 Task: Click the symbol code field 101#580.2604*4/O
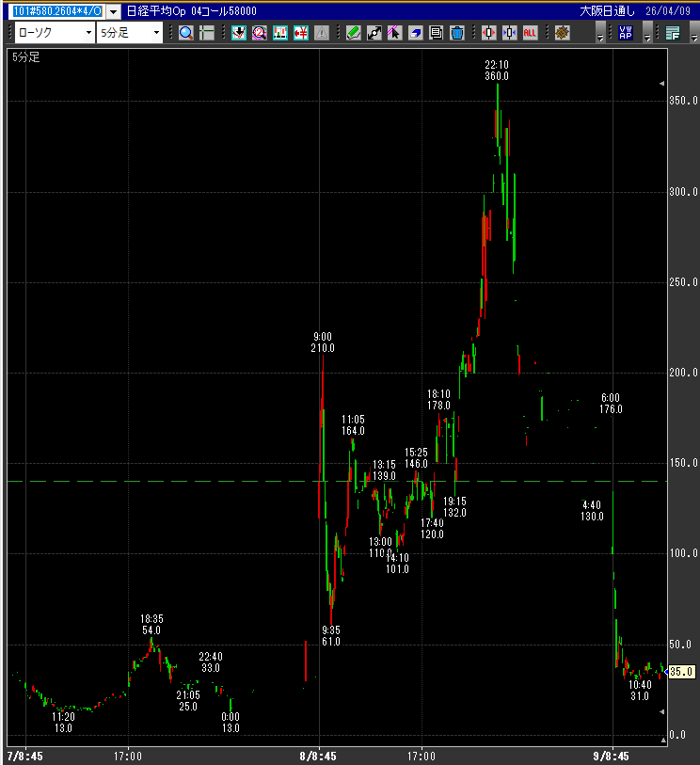pos(57,10)
